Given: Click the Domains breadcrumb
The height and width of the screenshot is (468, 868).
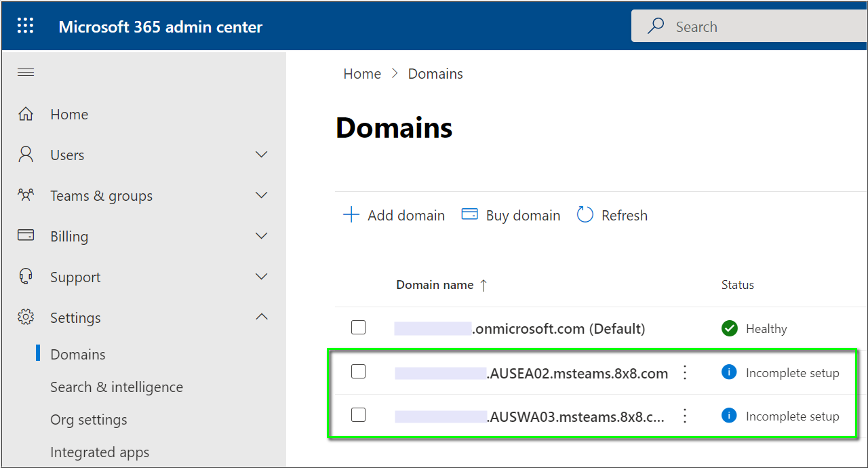Looking at the screenshot, I should [x=435, y=74].
